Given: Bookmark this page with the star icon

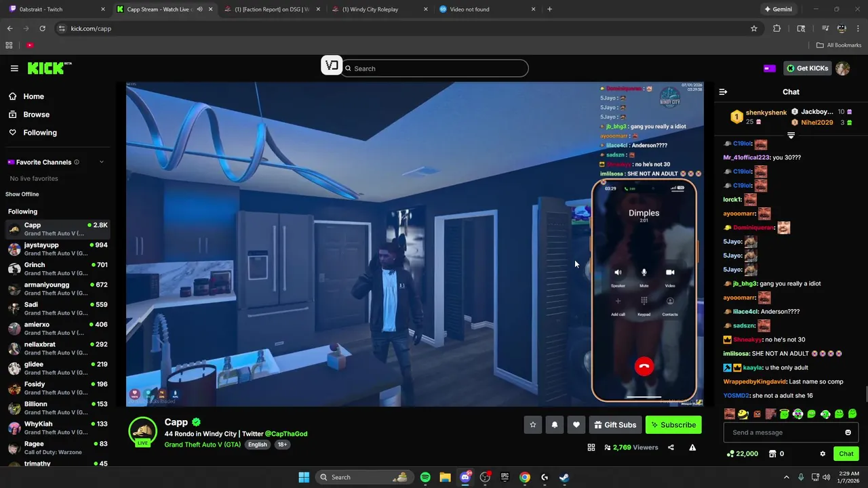Looking at the screenshot, I should pyautogui.click(x=754, y=28).
